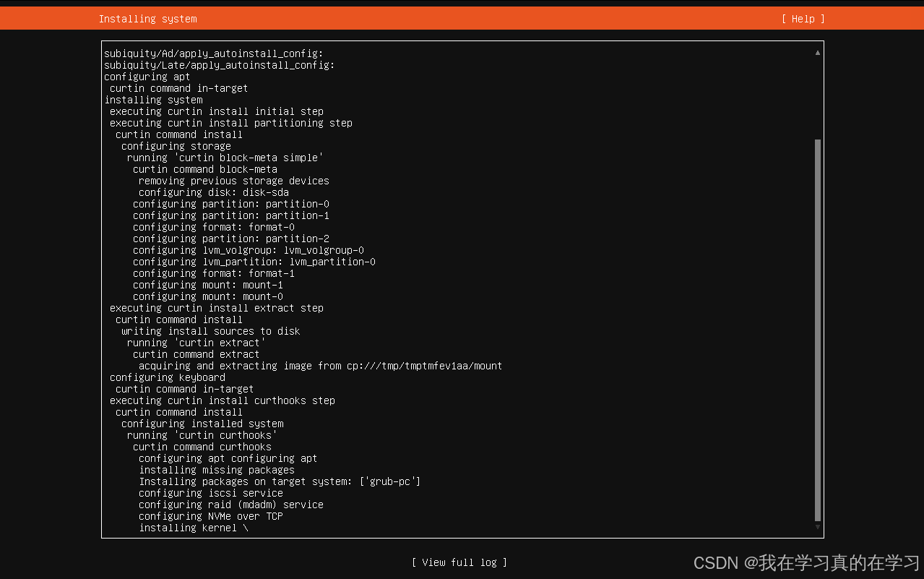Select 'configuring installed system' line
This screenshot has width=924, height=579.
202,424
